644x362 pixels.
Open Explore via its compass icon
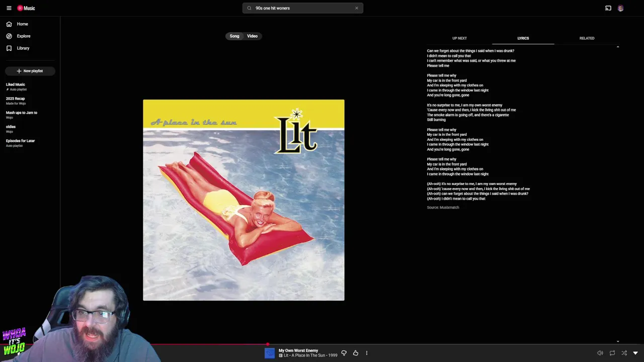coord(9,36)
